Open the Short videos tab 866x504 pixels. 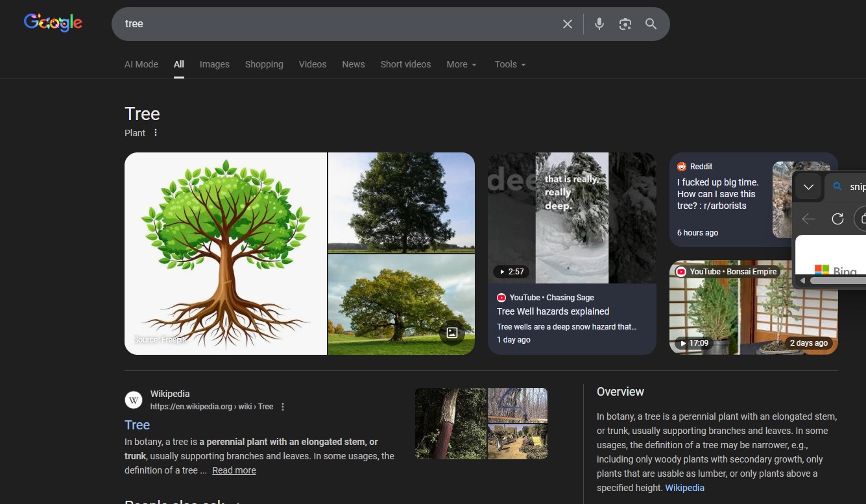pyautogui.click(x=405, y=64)
